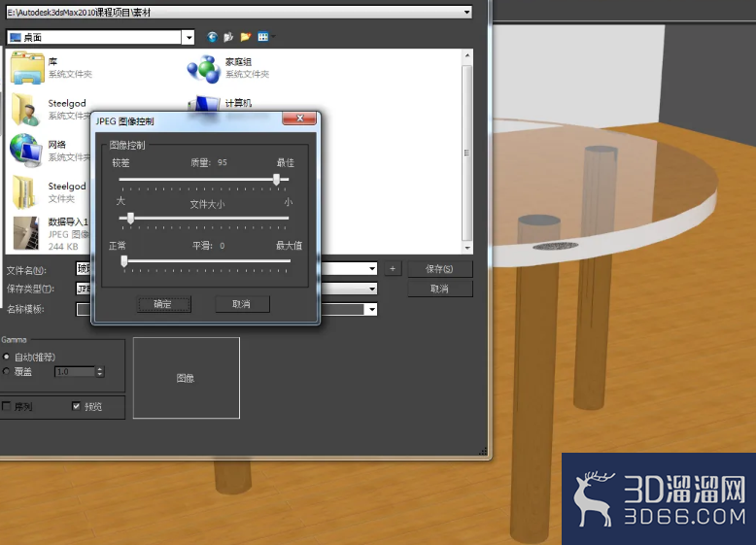Select Gamma 自动(推荐) radio button

[6, 358]
